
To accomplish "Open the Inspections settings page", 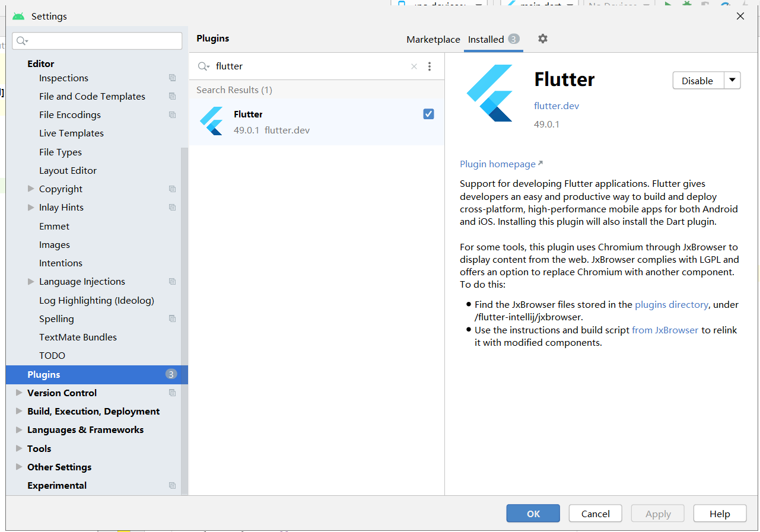I will (x=63, y=78).
